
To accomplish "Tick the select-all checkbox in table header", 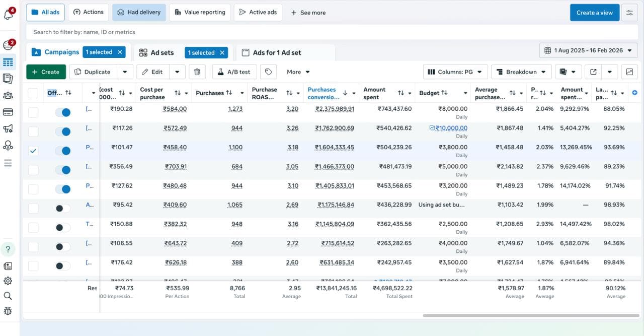I will 33,93.
